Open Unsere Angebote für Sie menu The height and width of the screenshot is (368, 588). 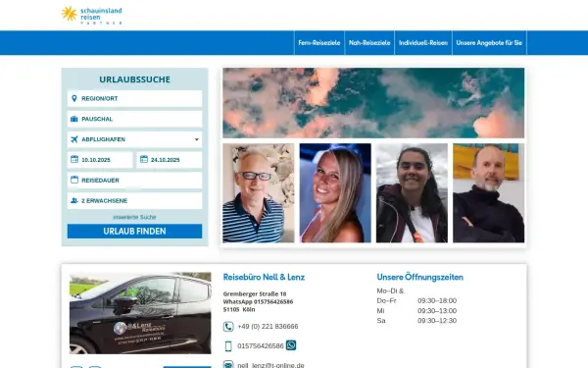click(x=489, y=43)
